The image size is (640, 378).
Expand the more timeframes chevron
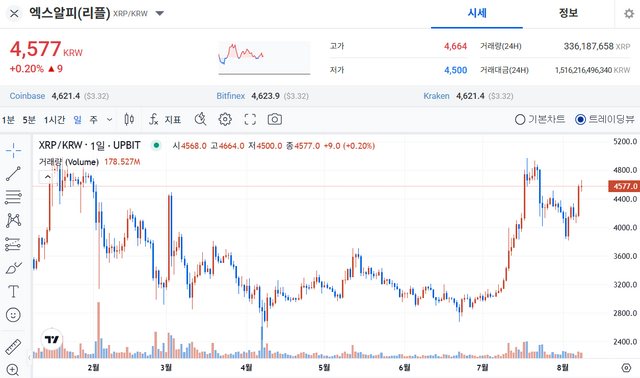coord(109,120)
